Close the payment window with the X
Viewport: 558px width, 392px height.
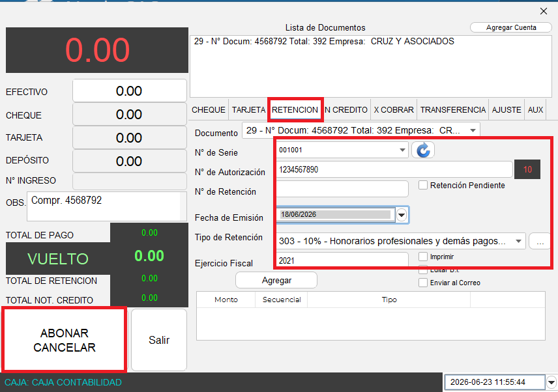[544, 11]
